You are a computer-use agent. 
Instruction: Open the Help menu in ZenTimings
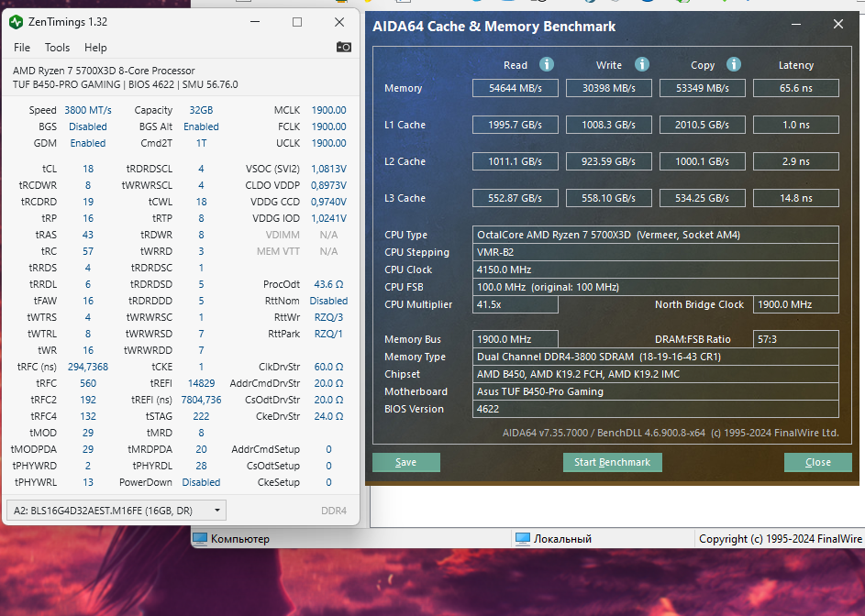pyautogui.click(x=95, y=48)
